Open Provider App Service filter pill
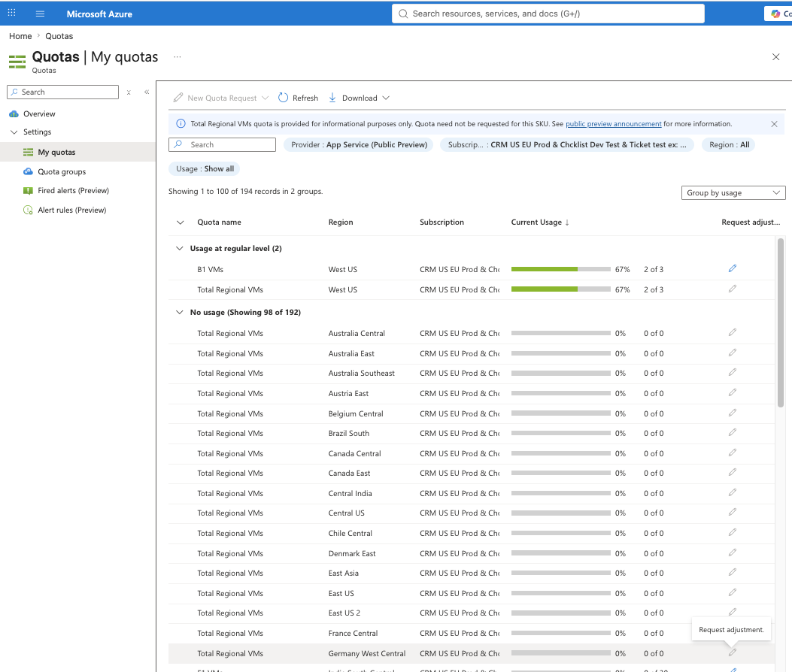Screen dimensions: 792x672 coord(359,144)
